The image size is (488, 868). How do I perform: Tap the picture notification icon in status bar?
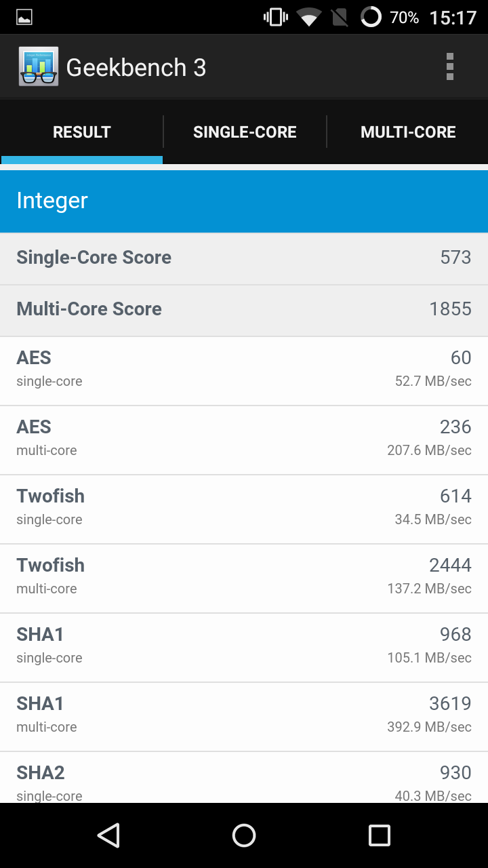pos(24,18)
